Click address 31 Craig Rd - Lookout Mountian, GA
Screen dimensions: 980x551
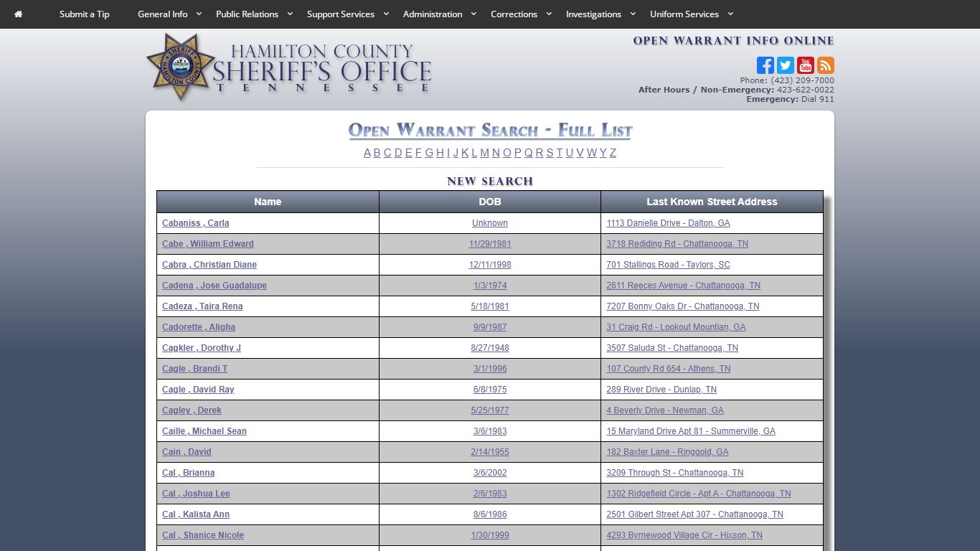click(x=676, y=327)
